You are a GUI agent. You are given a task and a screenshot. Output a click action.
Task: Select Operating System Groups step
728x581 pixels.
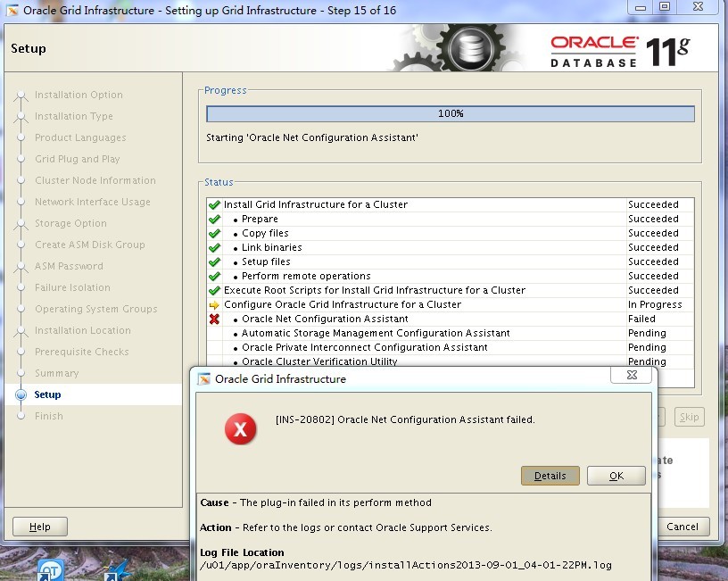click(96, 310)
